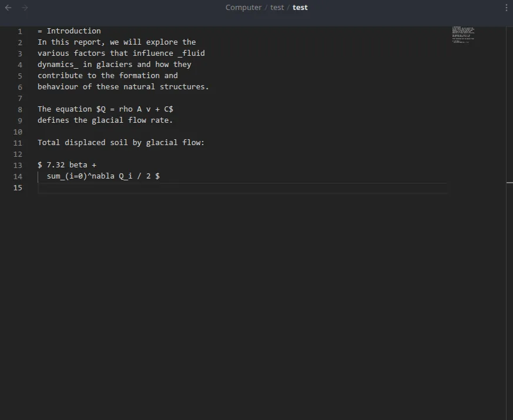Viewport: 513px width, 420px height.
Task: Click the vertical scrollbar on the right
Action: (510, 183)
